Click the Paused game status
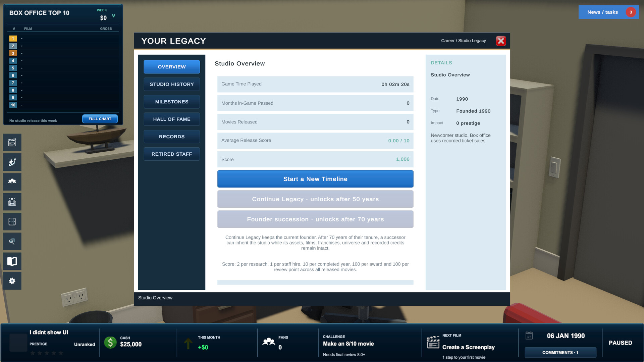The image size is (644, 362). (x=620, y=343)
